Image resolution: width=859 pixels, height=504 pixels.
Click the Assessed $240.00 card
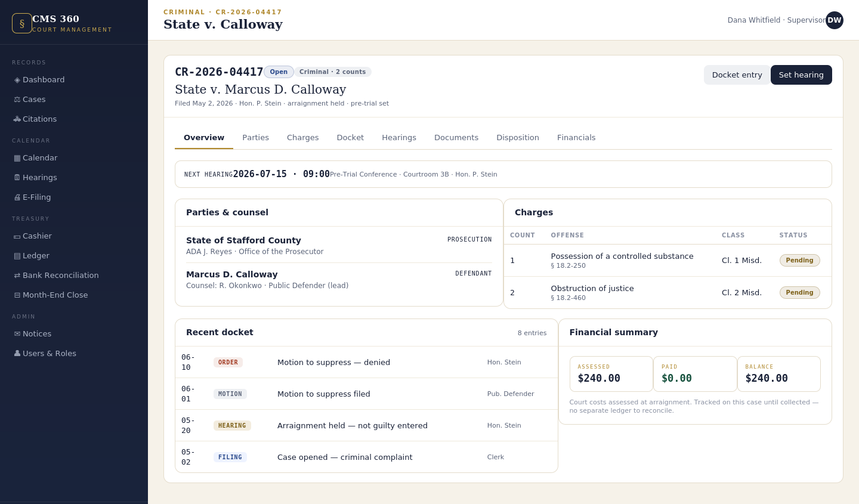611,374
